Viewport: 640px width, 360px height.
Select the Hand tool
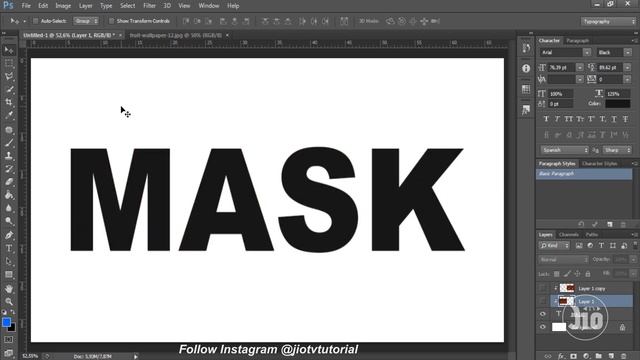click(9, 289)
